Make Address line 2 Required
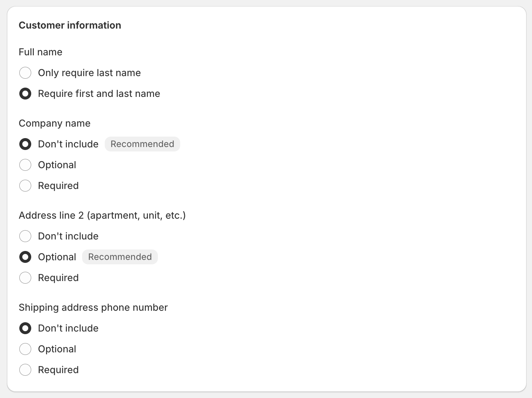The height and width of the screenshot is (398, 532). (x=25, y=278)
